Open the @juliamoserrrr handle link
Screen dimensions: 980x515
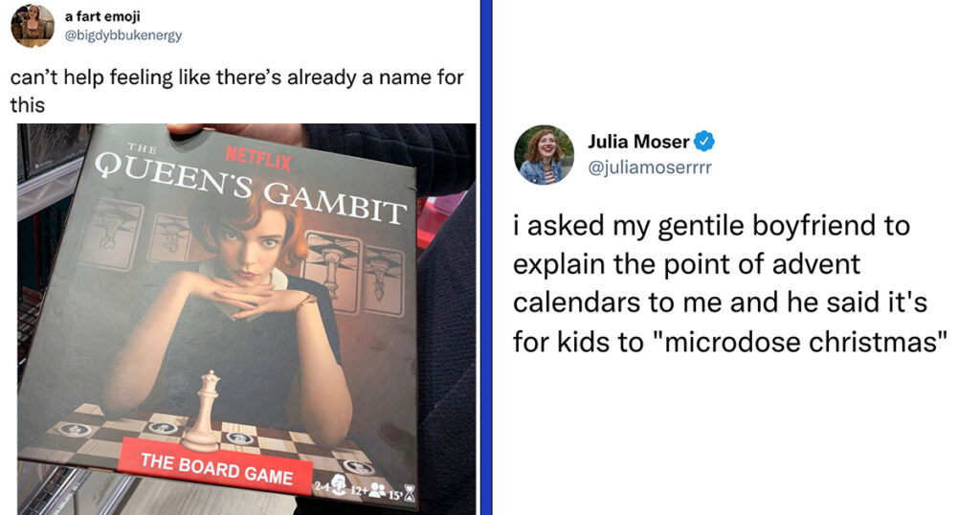pos(650,168)
